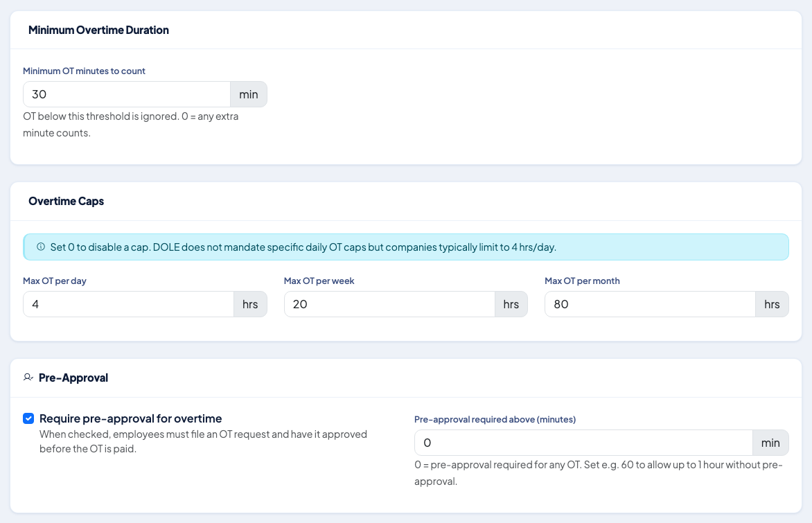Click the Max OT per day field

coord(128,304)
